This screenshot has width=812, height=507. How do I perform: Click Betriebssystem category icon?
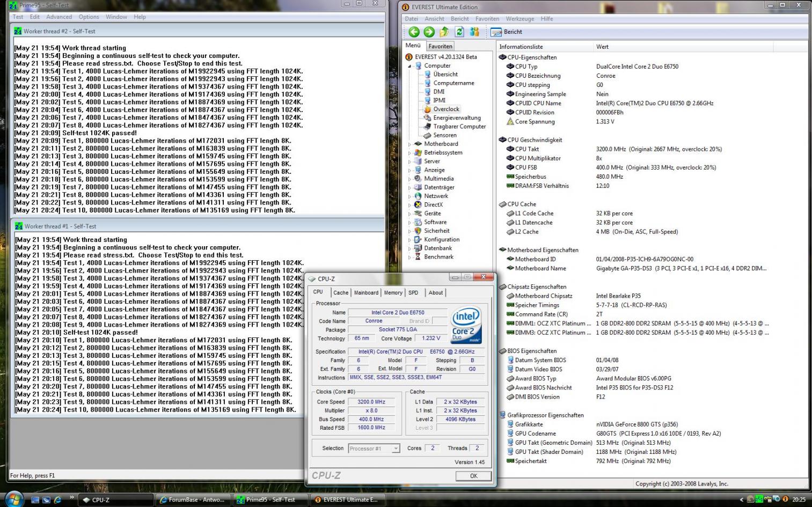tap(418, 152)
